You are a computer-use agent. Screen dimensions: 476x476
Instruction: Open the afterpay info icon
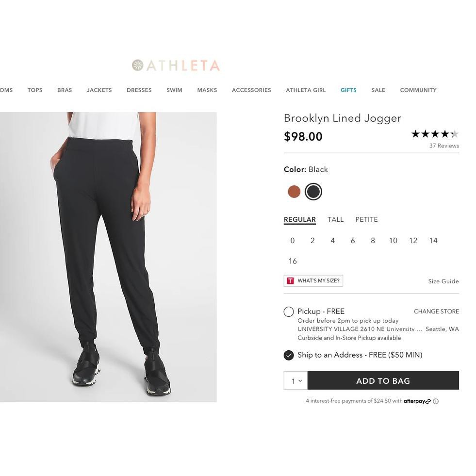pos(436,401)
